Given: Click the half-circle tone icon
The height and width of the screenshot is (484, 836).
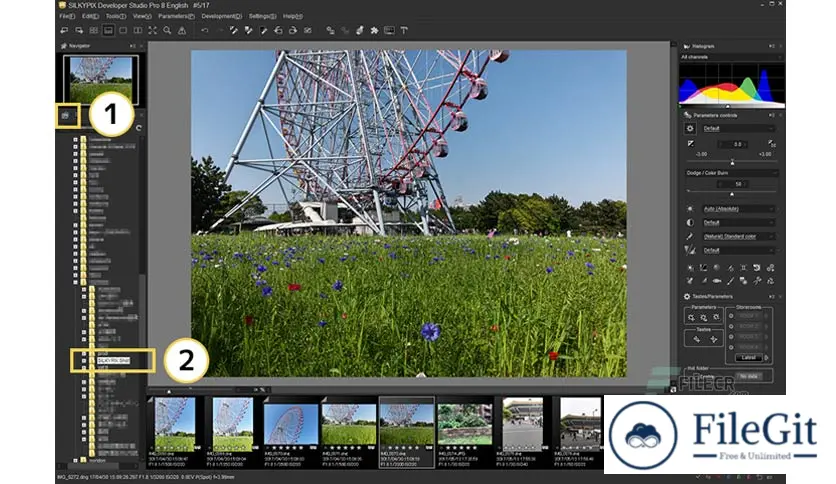Looking at the screenshot, I should pyautogui.click(x=690, y=223).
